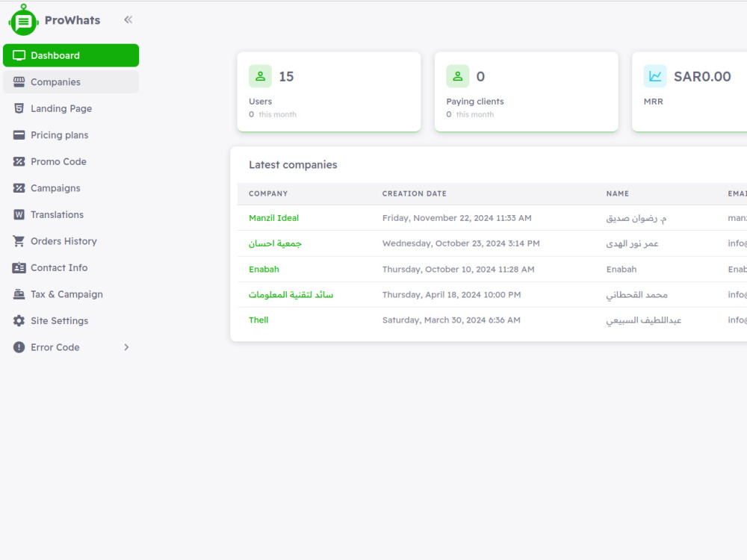Click the name م. رضوان صديق
The image size is (747, 560).
pyautogui.click(x=636, y=218)
